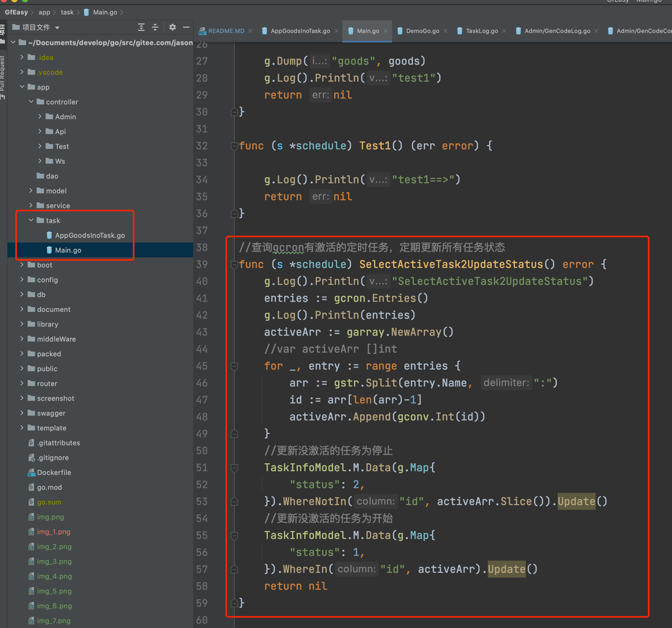
Task: Click the Collapse All icon in project panel
Action: coord(155,27)
